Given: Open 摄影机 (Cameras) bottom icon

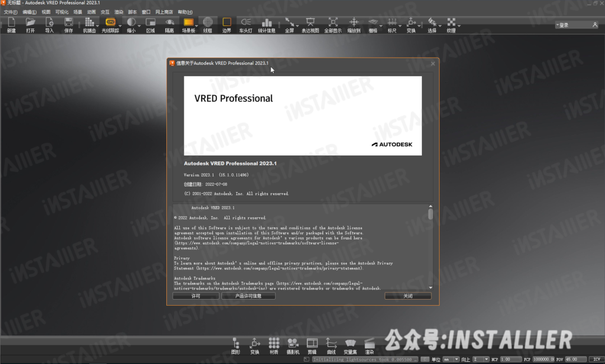Looking at the screenshot, I should point(293,346).
